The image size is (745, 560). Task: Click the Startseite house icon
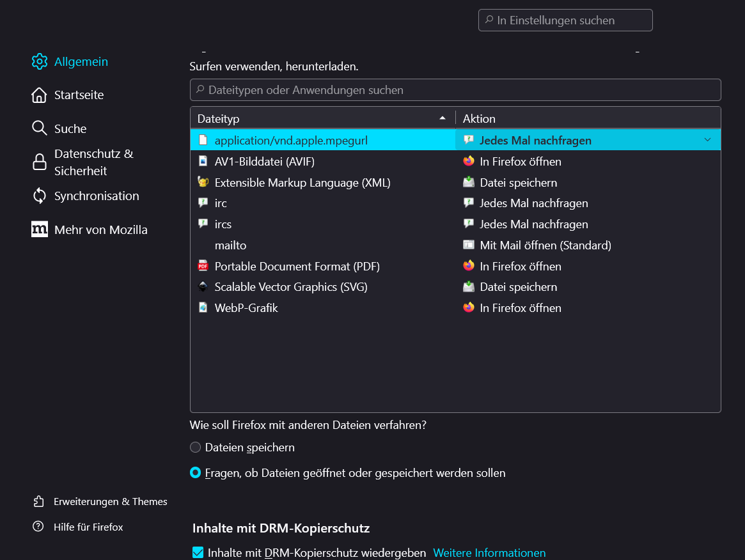[x=40, y=95]
